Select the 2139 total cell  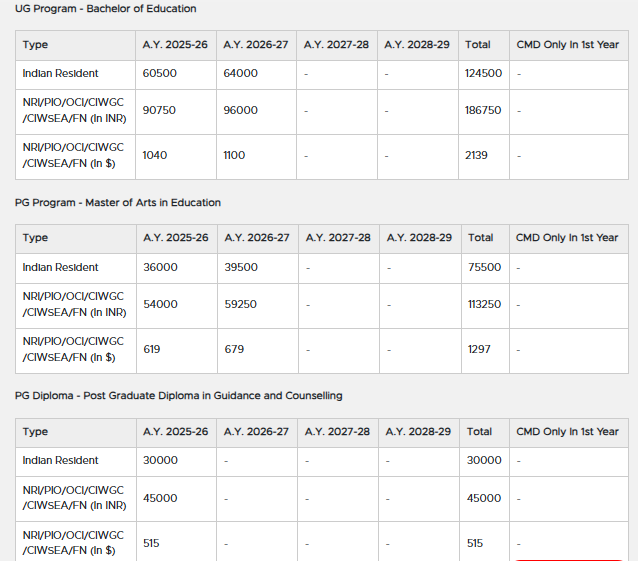(x=477, y=156)
